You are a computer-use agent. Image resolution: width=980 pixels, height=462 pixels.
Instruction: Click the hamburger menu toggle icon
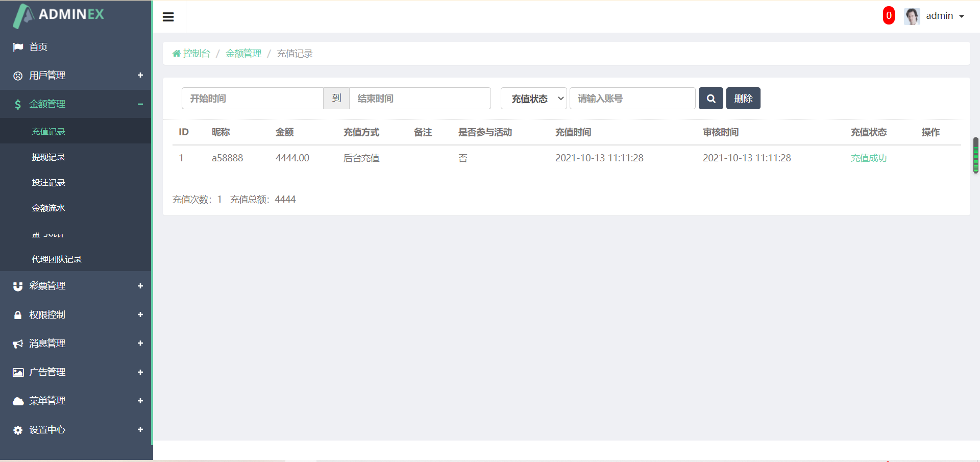[x=168, y=17]
